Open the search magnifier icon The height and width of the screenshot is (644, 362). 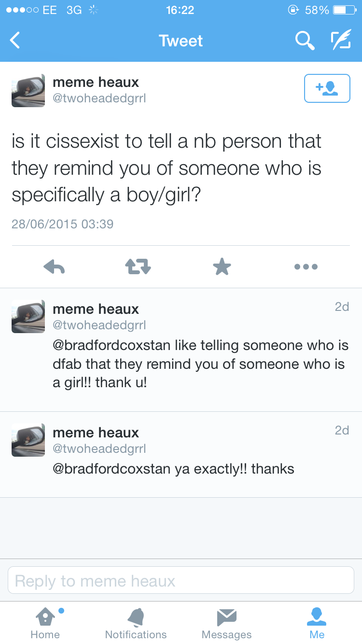click(305, 41)
